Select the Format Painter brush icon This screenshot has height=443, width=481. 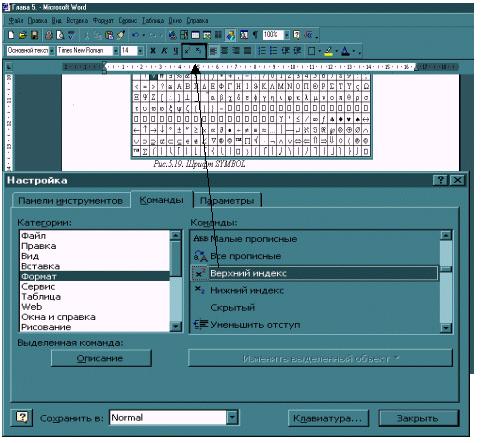point(121,35)
